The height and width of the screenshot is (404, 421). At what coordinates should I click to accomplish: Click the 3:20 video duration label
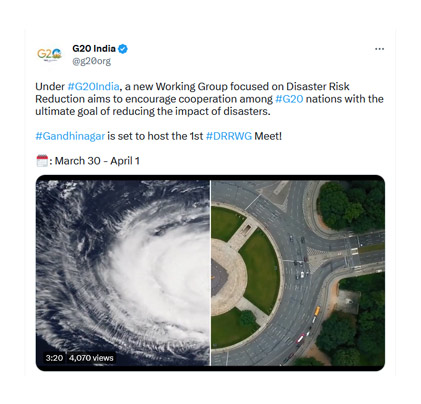(x=54, y=358)
